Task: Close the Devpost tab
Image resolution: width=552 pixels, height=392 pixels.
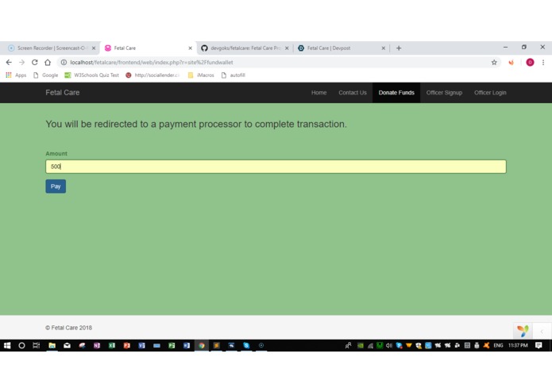Action: (384, 48)
